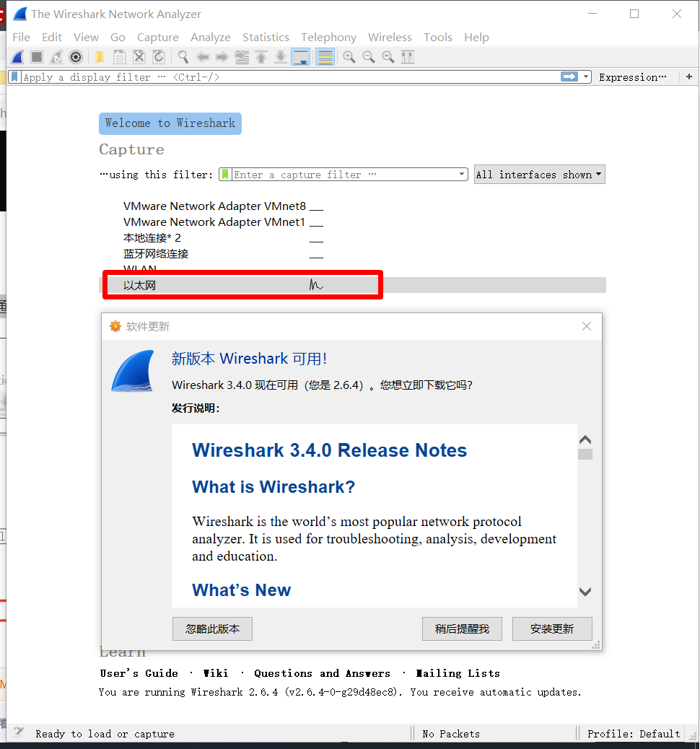Jump to last packet icon
Viewport: 700px width, 749px height.
click(x=281, y=57)
